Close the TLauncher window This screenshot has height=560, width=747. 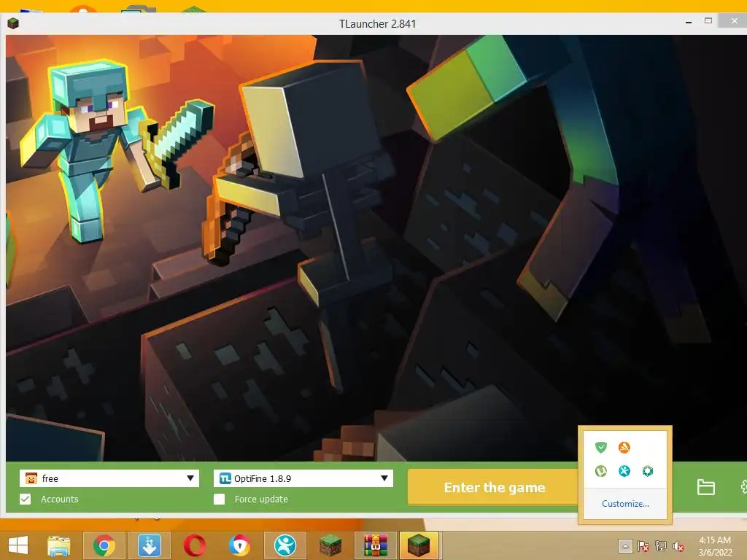734,21
